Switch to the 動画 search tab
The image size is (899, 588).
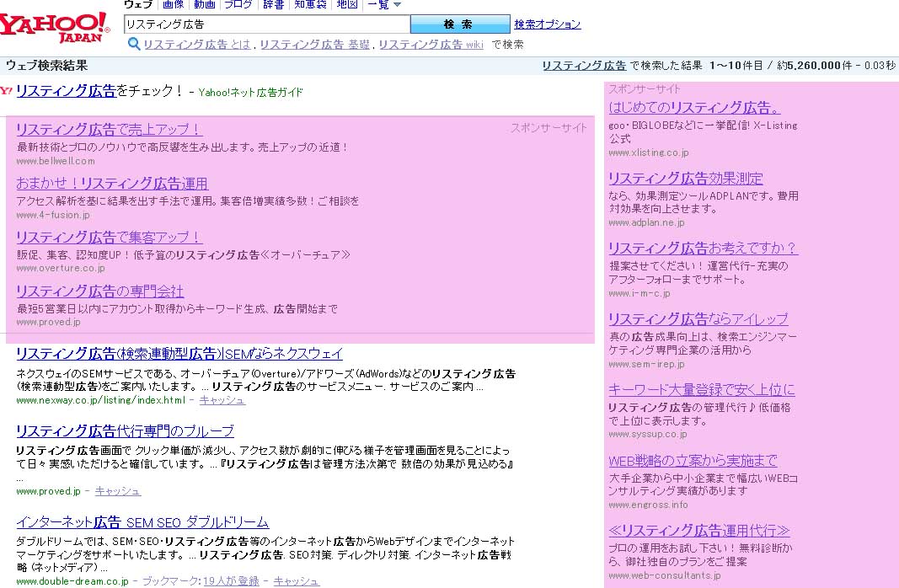[x=205, y=4]
